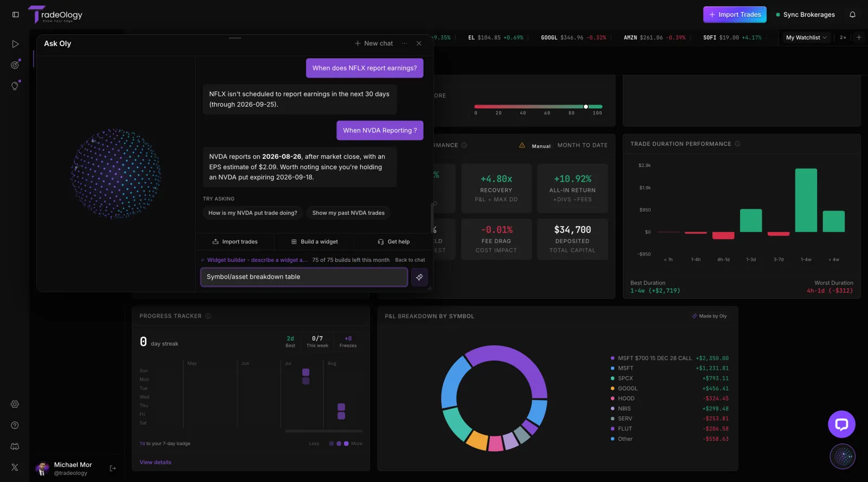Open the Discord community icon
The image size is (868, 482).
pos(15,446)
